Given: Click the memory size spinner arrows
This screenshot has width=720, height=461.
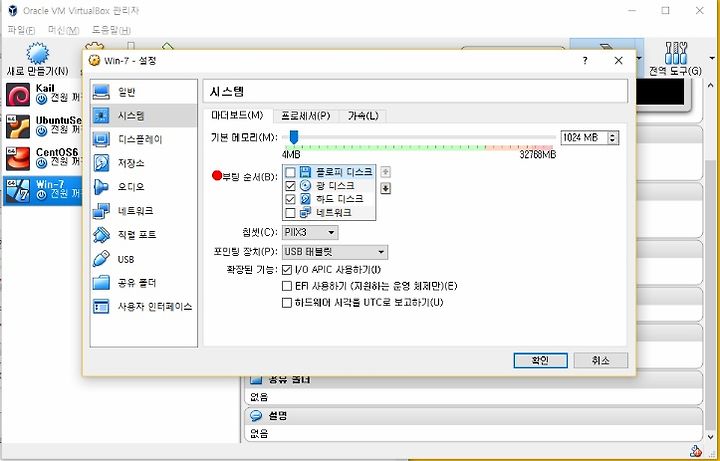Looking at the screenshot, I should coord(613,137).
